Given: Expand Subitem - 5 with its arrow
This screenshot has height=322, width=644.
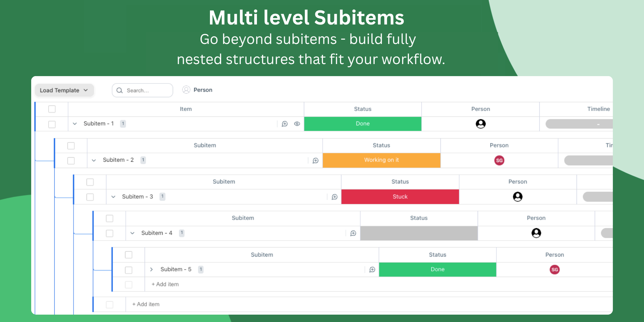Looking at the screenshot, I should (151, 269).
